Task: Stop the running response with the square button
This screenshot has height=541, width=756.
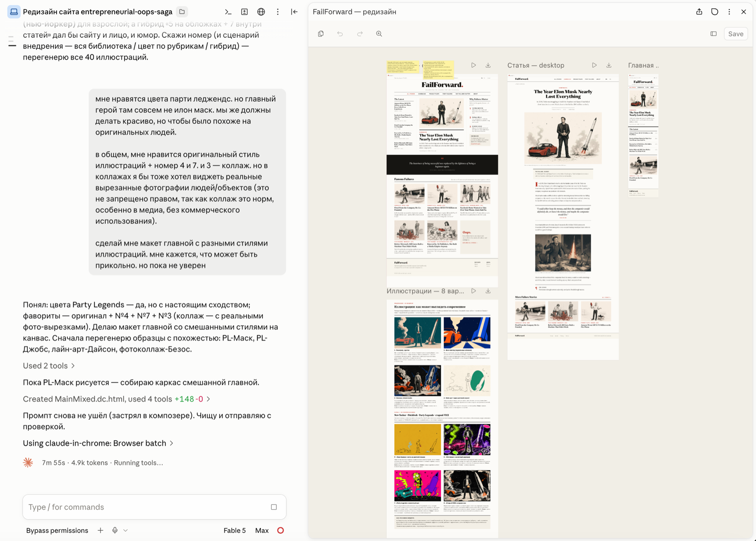Action: click(x=274, y=507)
